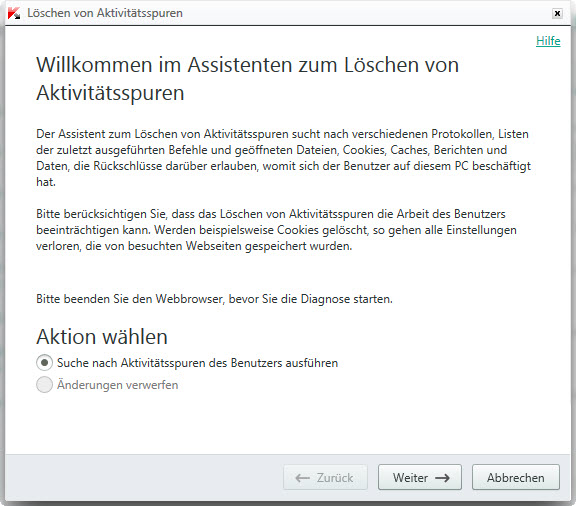
Task: Click the disabled Zurück button
Action: click(325, 477)
